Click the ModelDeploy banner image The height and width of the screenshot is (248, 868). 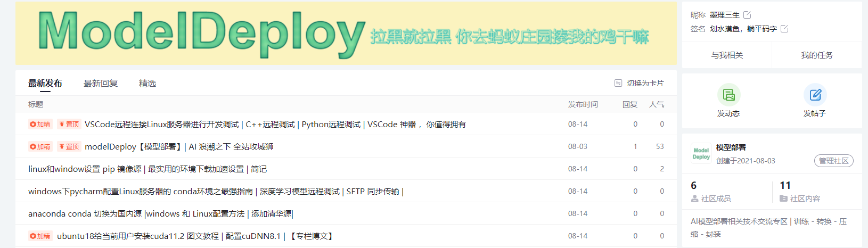346,33
